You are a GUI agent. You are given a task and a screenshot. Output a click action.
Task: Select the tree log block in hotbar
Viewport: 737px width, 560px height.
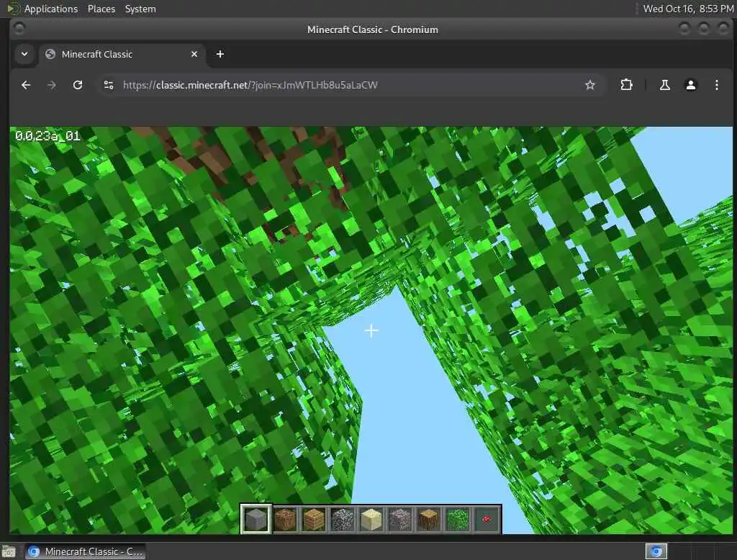[429, 520]
